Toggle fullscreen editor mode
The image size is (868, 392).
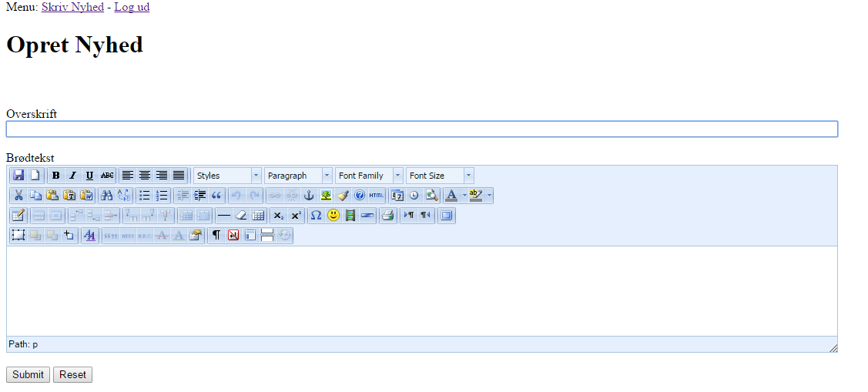446,216
